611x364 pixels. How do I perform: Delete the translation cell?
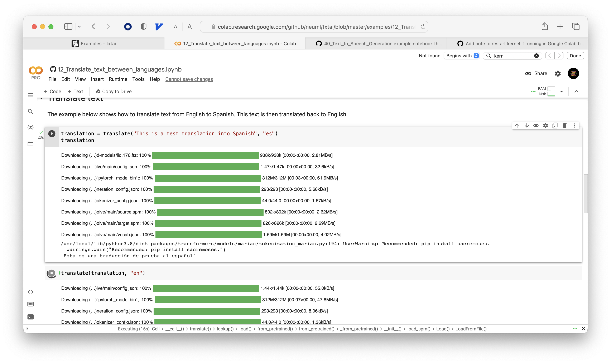click(565, 125)
